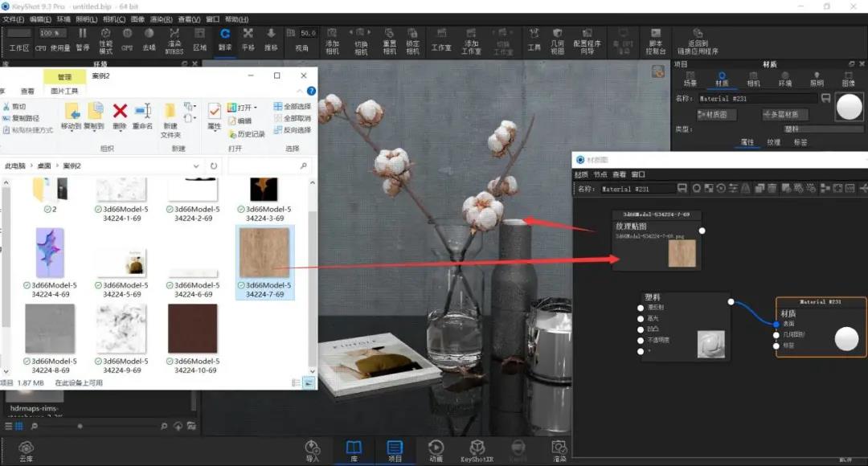Open the 打开 dropdown in Explorer ribbon
This screenshot has width=868, height=466.
(x=243, y=107)
